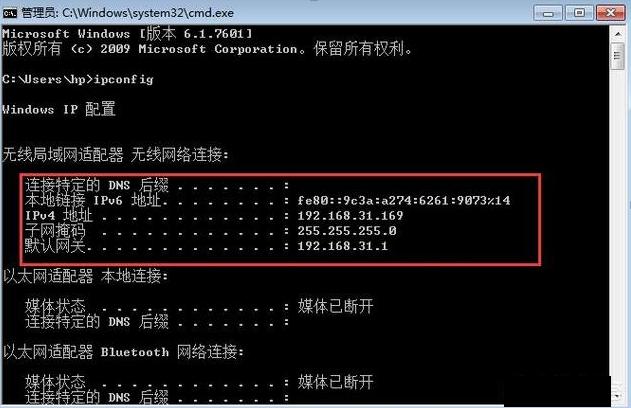Click the subnet mask value 255.255.255.0
This screenshot has height=408, width=631.
click(x=346, y=231)
